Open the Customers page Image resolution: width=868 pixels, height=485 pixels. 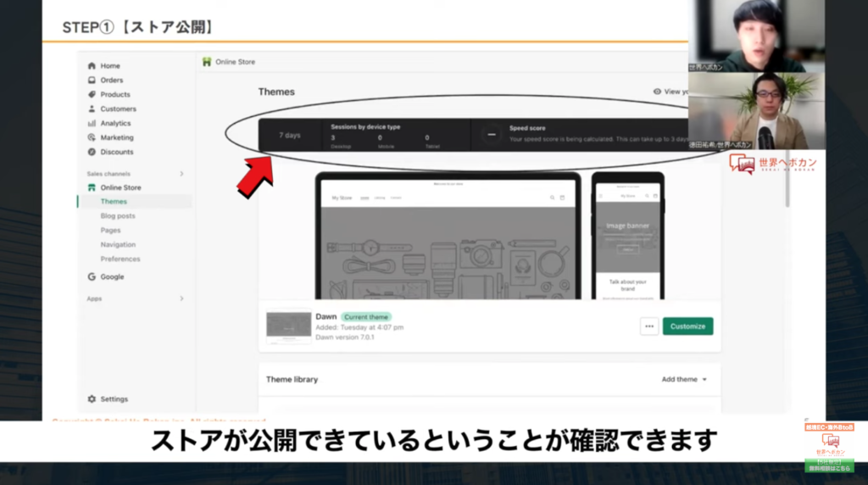click(x=119, y=109)
